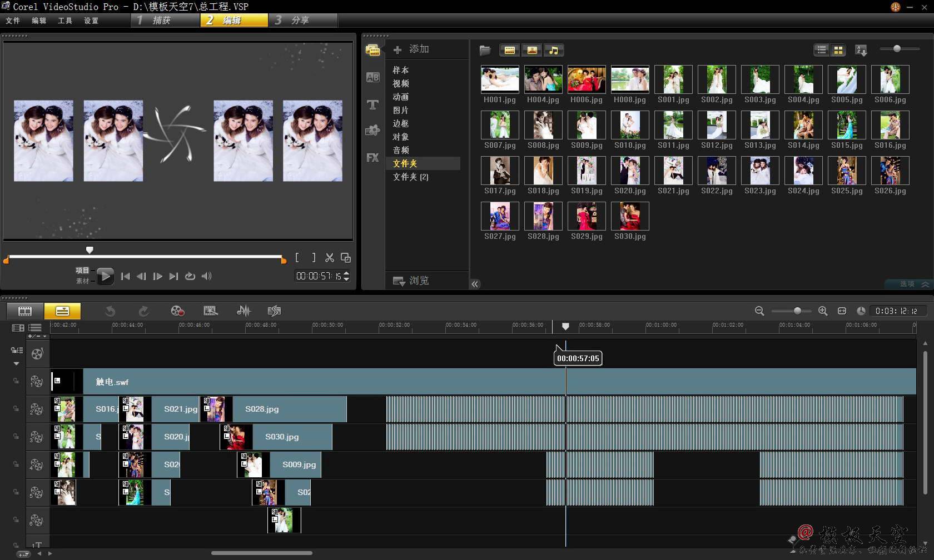The image size is (934, 560).
Task: Set mark-in bracket
Action: 297,258
